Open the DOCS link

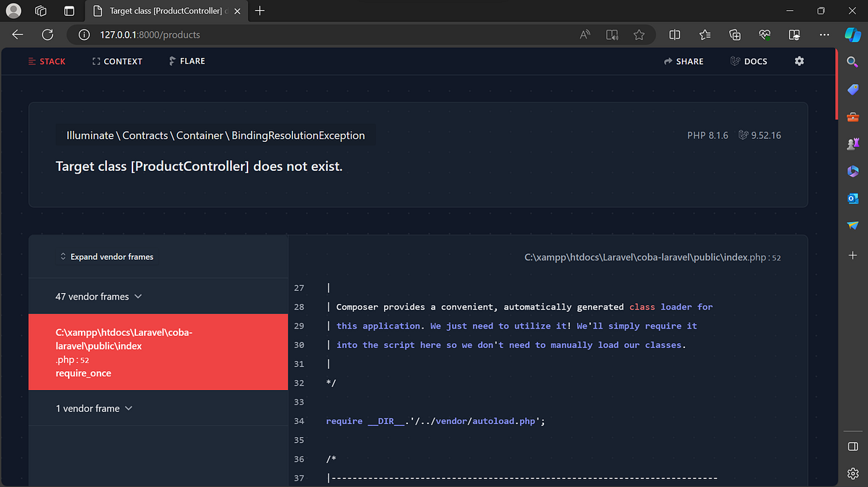pos(749,62)
